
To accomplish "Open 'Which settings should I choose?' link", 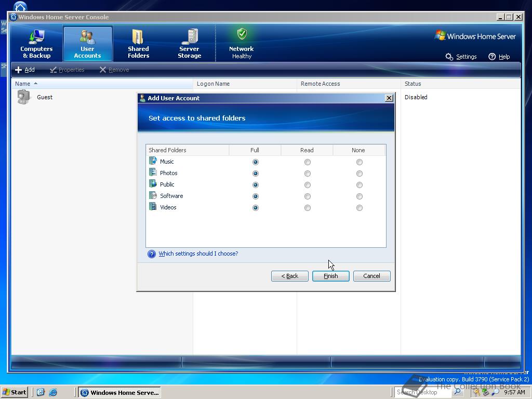I will click(198, 254).
